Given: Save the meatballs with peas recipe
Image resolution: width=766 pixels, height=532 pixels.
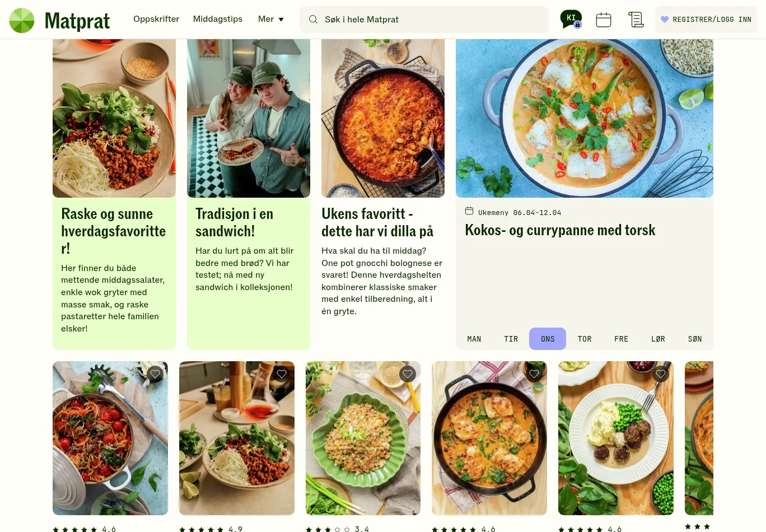Looking at the screenshot, I should [661, 374].
